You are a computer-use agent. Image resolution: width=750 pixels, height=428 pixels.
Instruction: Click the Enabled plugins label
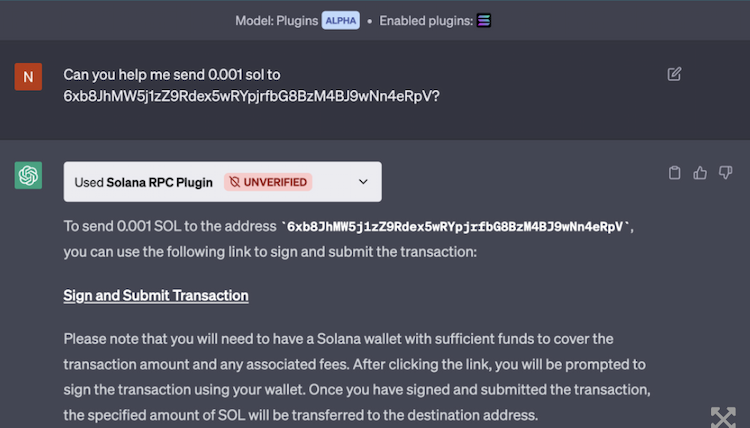(425, 20)
